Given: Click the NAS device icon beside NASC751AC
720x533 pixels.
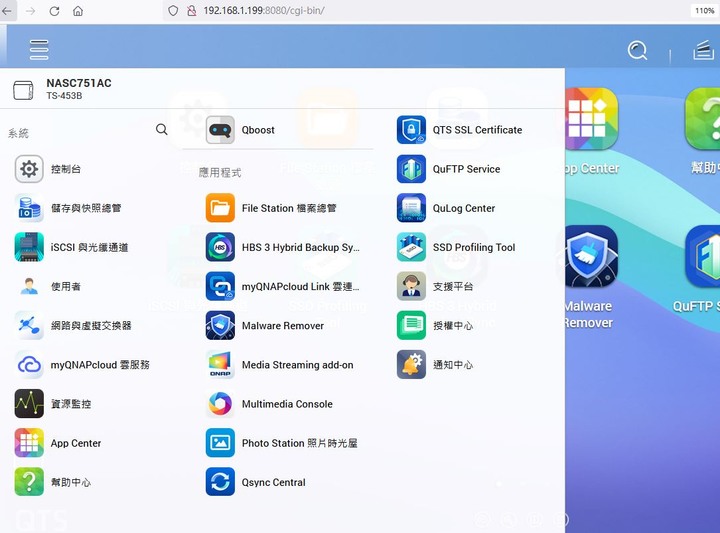Looking at the screenshot, I should [x=23, y=90].
